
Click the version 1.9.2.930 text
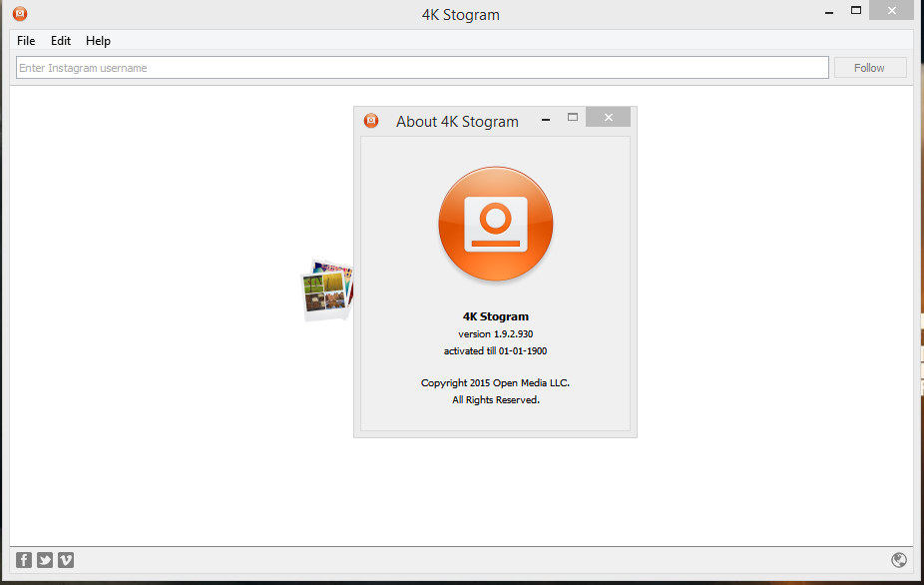495,333
